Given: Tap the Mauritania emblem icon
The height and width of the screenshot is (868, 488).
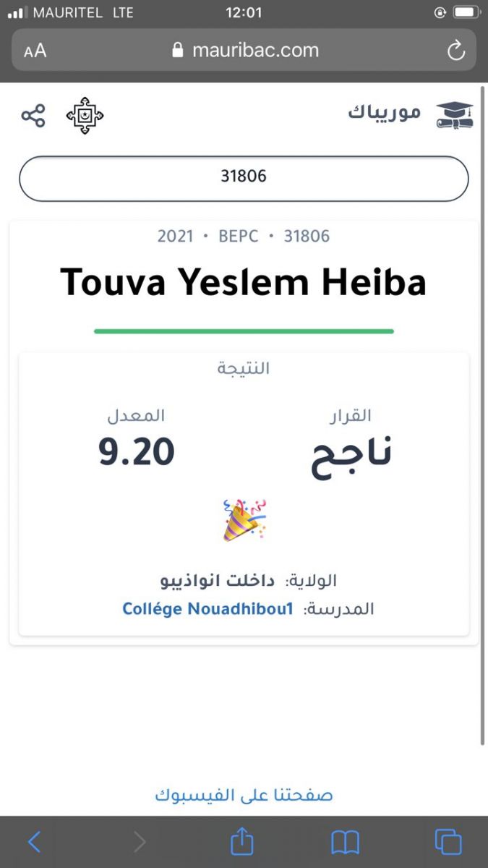Looking at the screenshot, I should click(85, 116).
